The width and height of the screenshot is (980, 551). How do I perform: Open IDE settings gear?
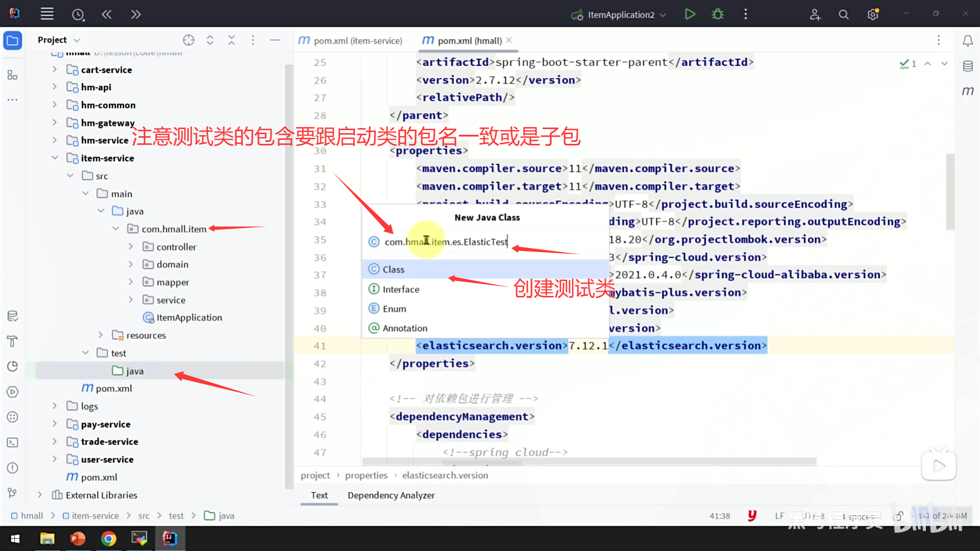coord(873,14)
